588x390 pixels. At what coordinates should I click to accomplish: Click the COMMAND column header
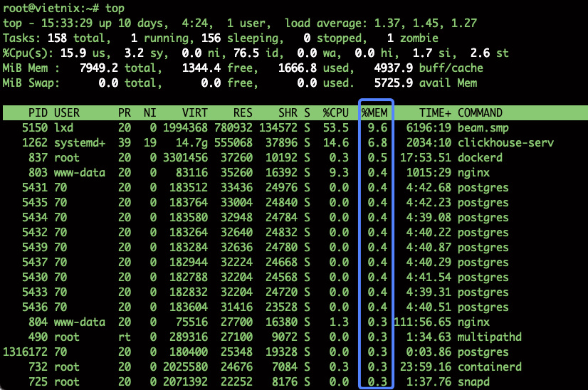point(480,112)
